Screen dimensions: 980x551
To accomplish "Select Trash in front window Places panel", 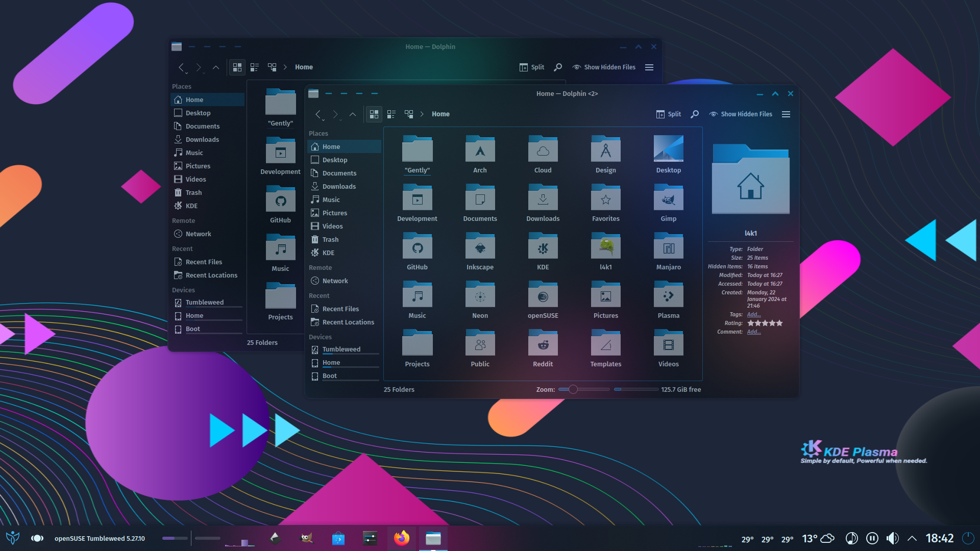I will coord(345,240).
